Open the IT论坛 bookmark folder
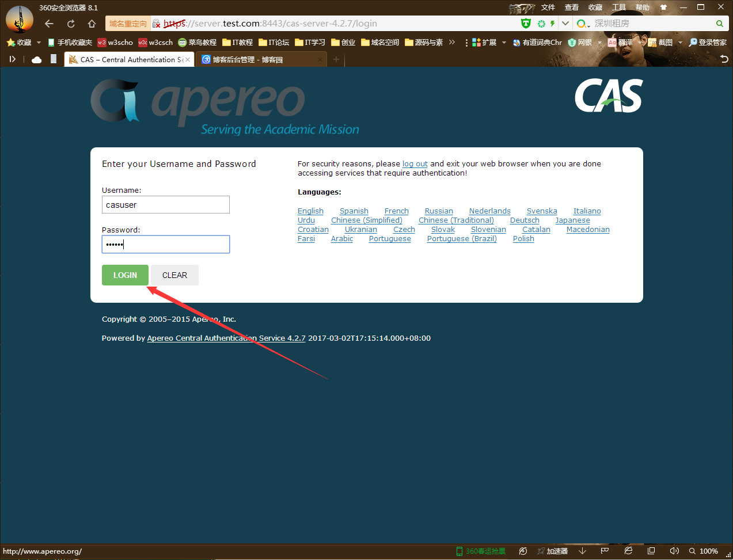The height and width of the screenshot is (560, 733). 274,43
